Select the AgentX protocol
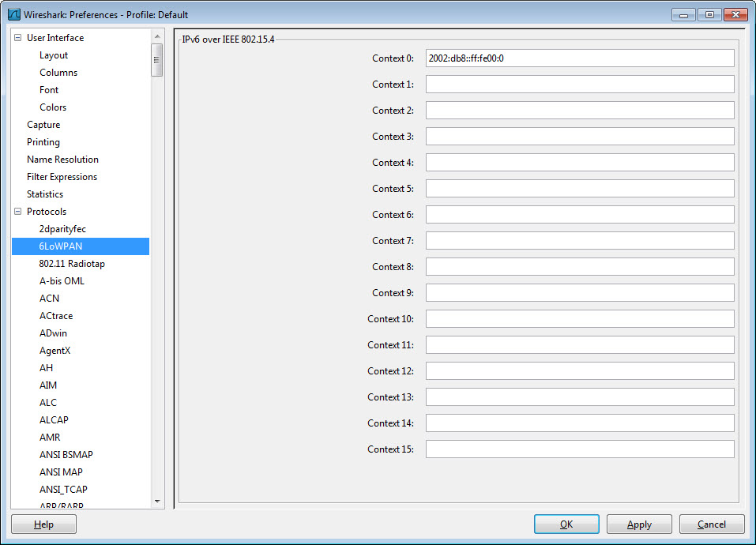Image resolution: width=756 pixels, height=545 pixels. coord(55,351)
